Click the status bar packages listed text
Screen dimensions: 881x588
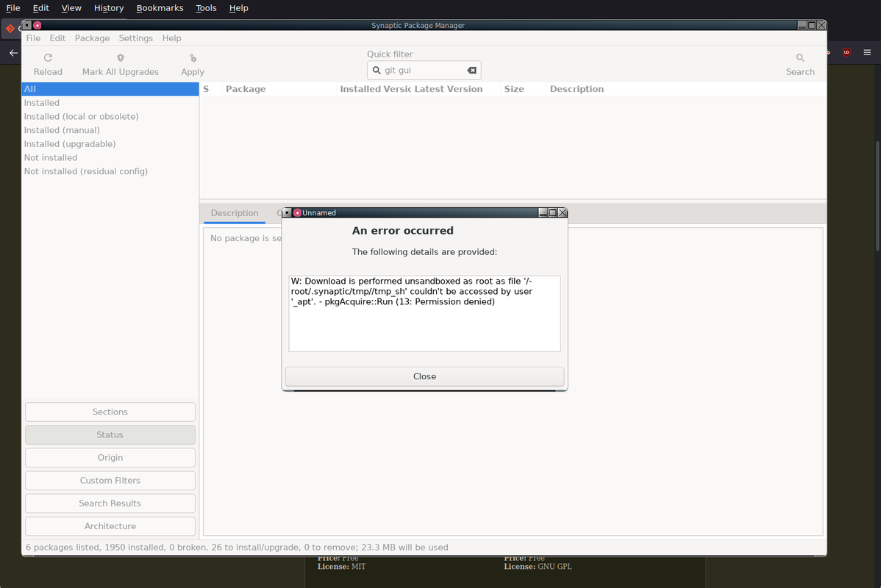pos(237,547)
